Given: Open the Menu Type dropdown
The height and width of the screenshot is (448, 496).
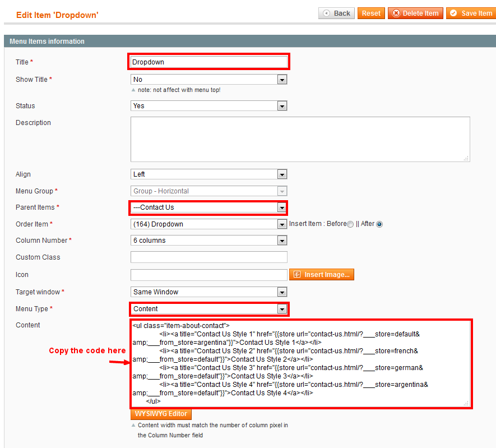Looking at the screenshot, I should (x=209, y=309).
